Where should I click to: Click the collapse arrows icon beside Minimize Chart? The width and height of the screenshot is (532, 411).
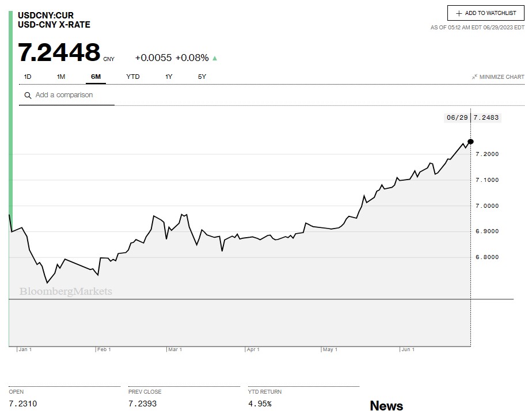point(474,77)
